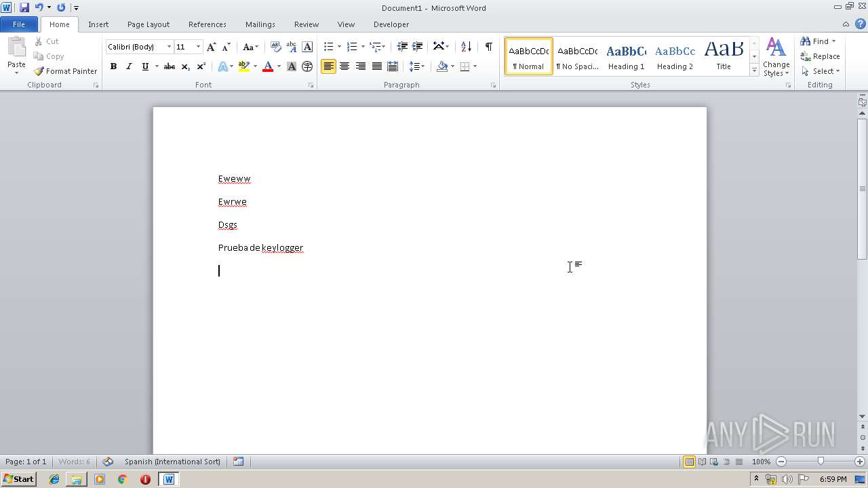Click the zoom slider handle

pyautogui.click(x=821, y=462)
